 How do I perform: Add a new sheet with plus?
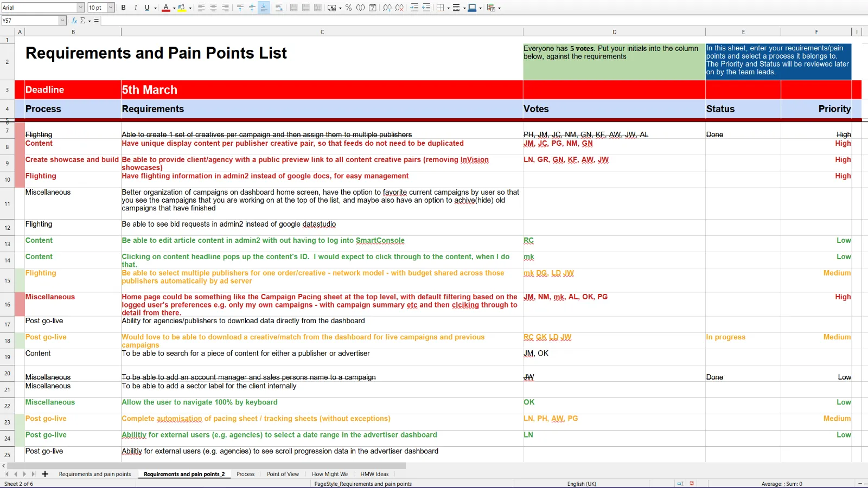click(45, 474)
